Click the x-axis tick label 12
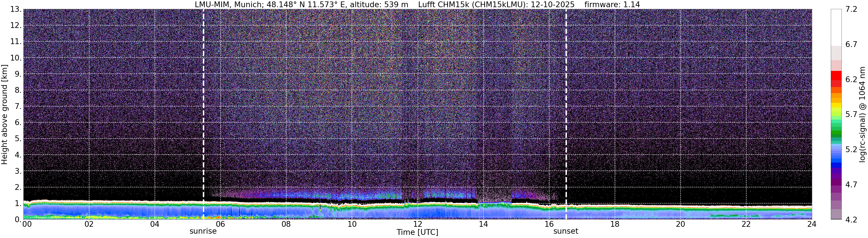The height and width of the screenshot is (238, 868). pos(417,224)
